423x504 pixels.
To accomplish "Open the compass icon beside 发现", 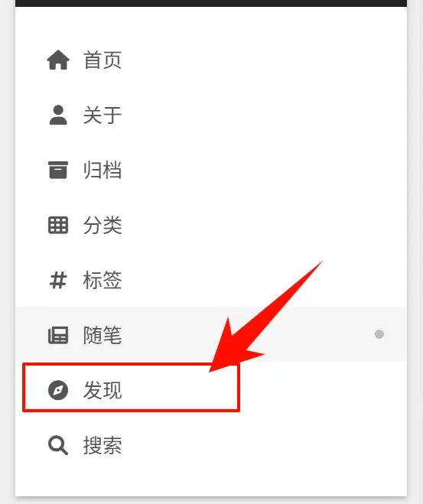I will coord(58,390).
